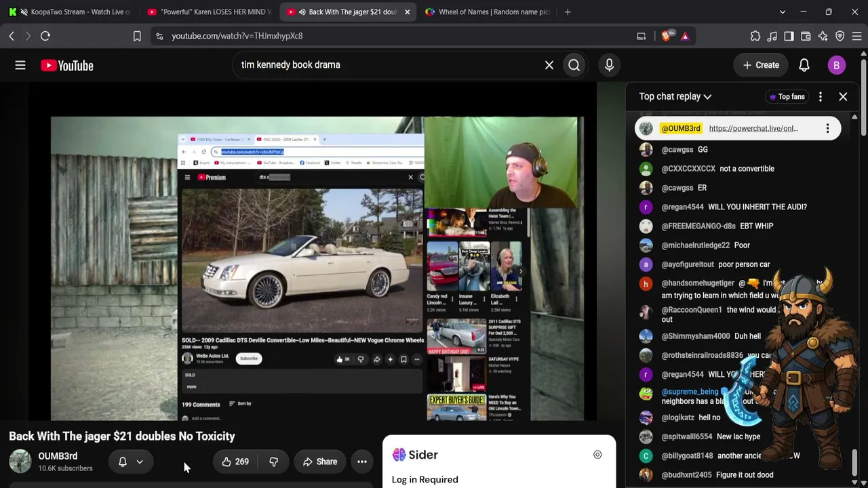Open YouTube notifications bell
868x488 pixels.
pyautogui.click(x=804, y=65)
